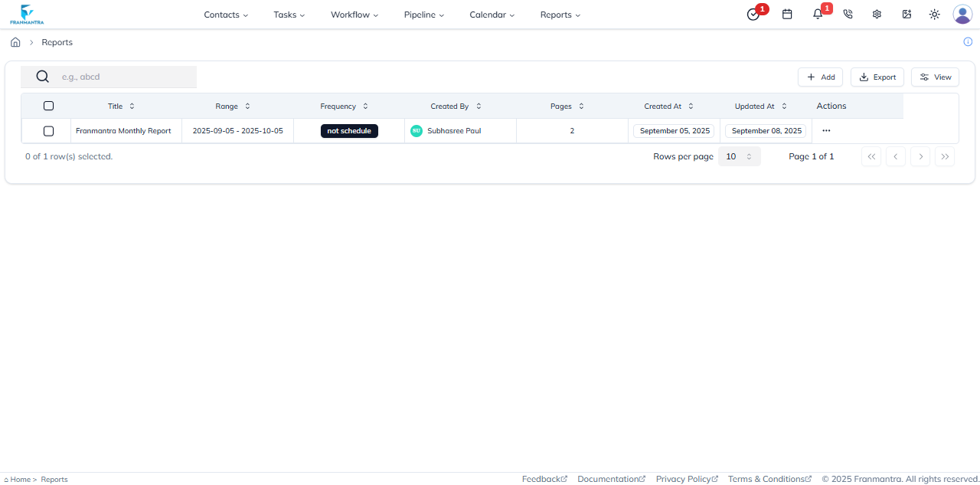This screenshot has width=980, height=485.
Task: Click Reports in footer breadcrumb
Action: 54,480
